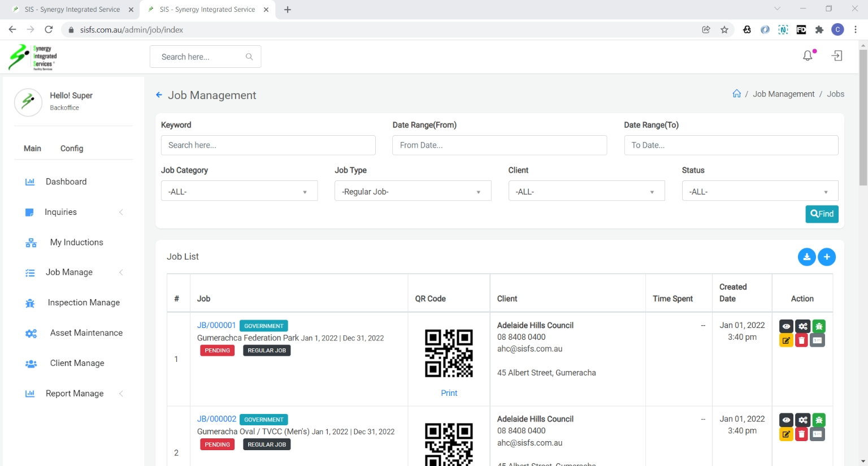Open the grey invoice icon for JB/000001
The image size is (868, 466).
click(x=818, y=340)
